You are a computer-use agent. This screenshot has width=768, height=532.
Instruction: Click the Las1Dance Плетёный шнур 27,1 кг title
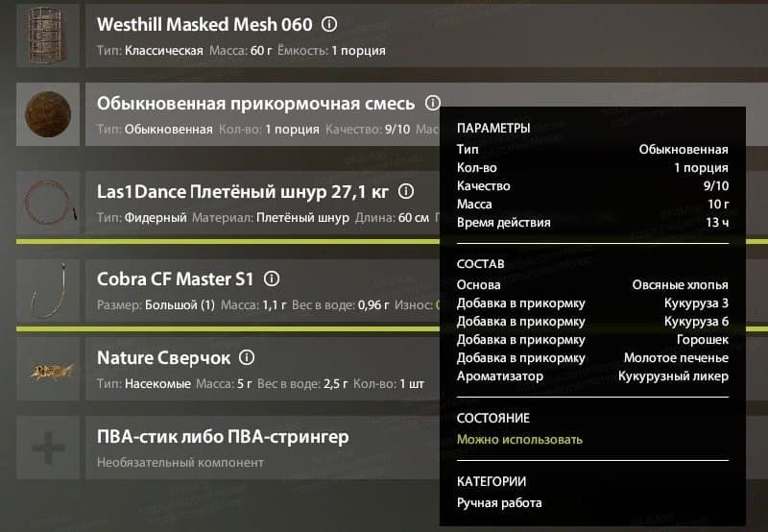click(243, 191)
